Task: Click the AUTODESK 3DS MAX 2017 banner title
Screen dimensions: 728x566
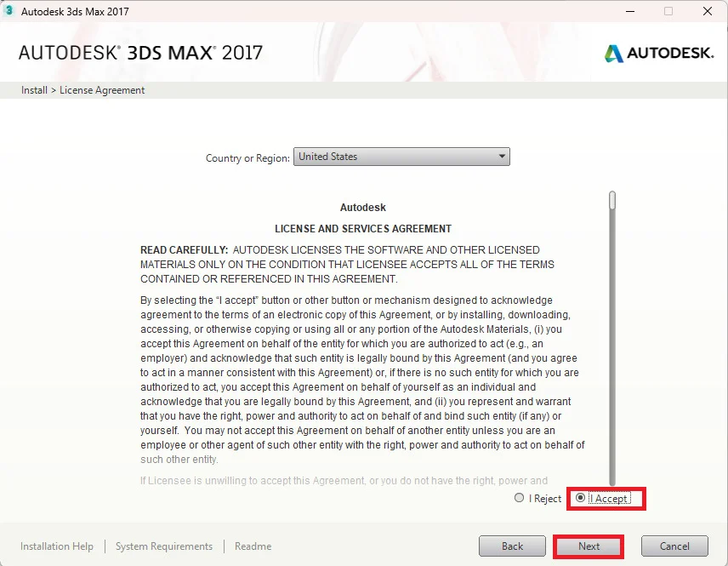Action: tap(140, 53)
